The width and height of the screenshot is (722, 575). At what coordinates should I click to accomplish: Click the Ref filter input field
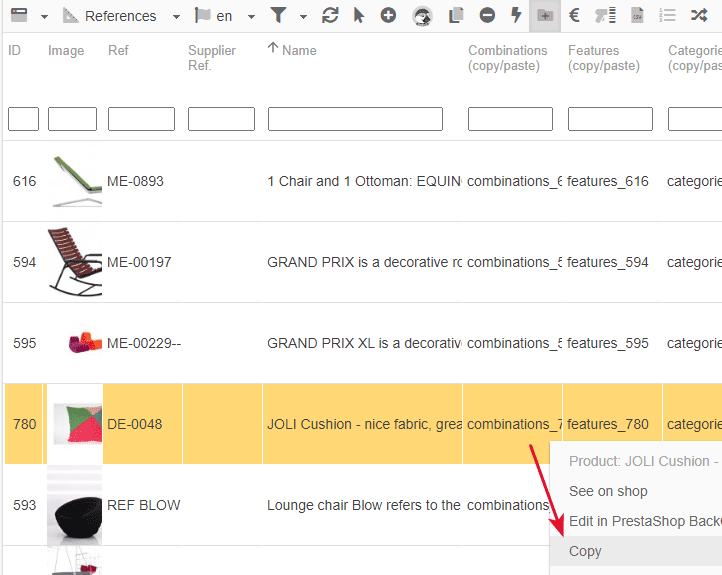pos(141,119)
